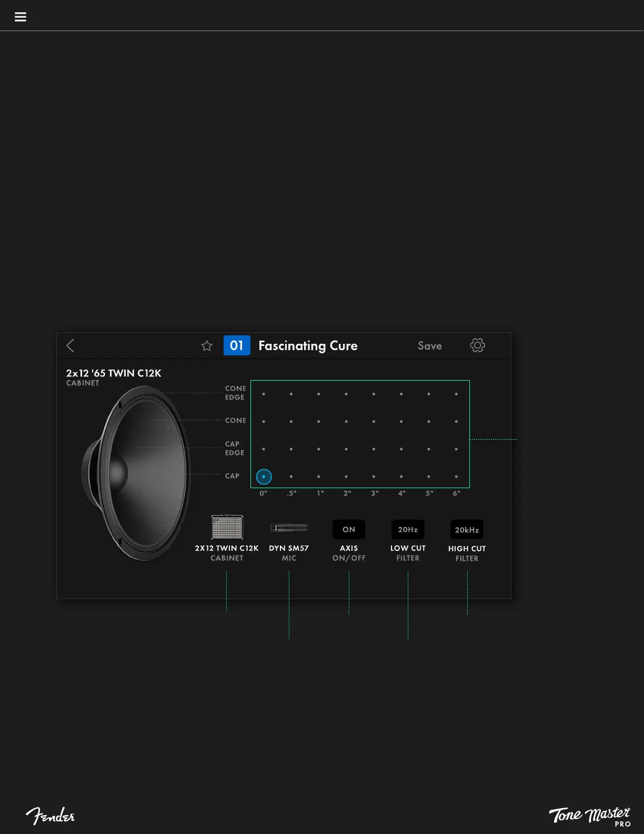The image size is (644, 834).
Task: Place mic at Cap row 3" distance
Action: point(374,476)
